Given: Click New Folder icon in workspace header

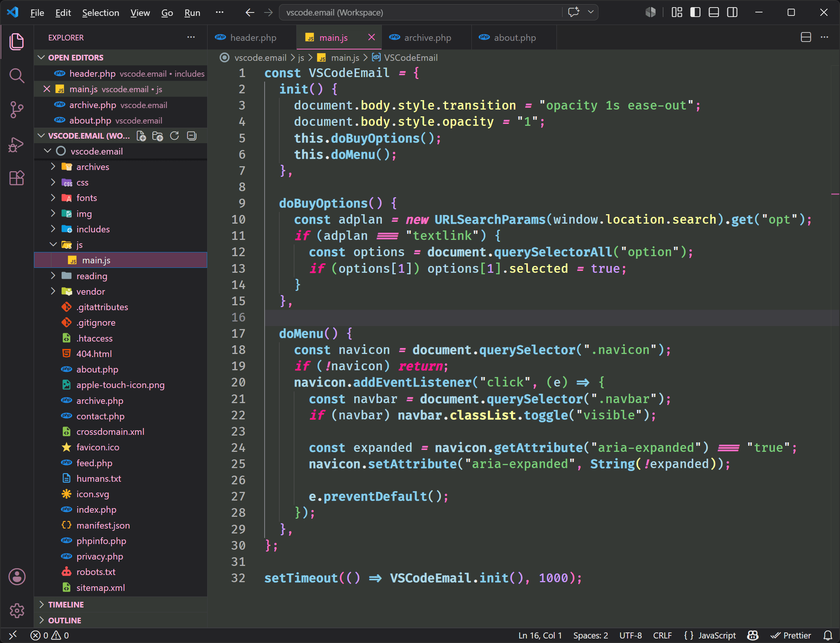Looking at the screenshot, I should (157, 136).
